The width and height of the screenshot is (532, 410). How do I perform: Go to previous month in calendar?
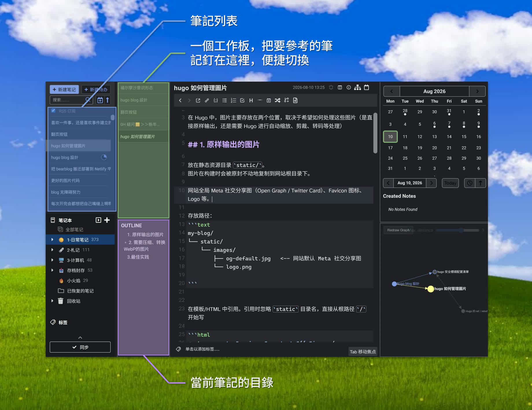coord(391,91)
